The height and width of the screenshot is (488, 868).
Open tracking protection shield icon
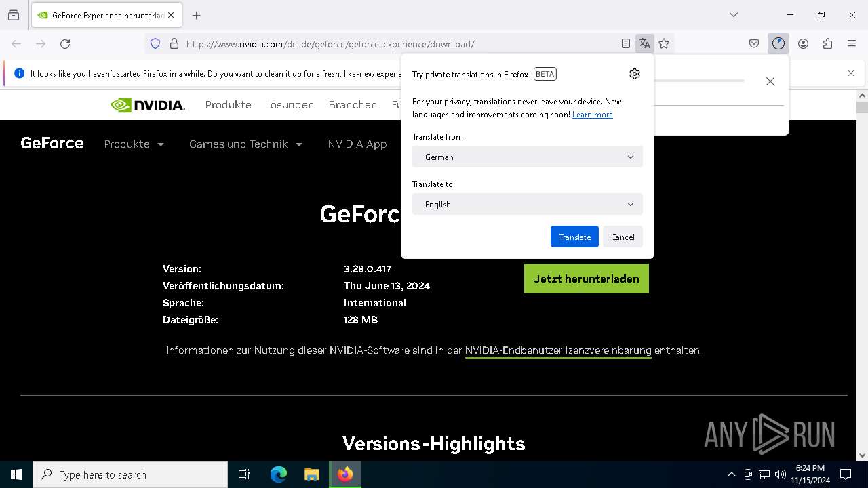pos(155,43)
